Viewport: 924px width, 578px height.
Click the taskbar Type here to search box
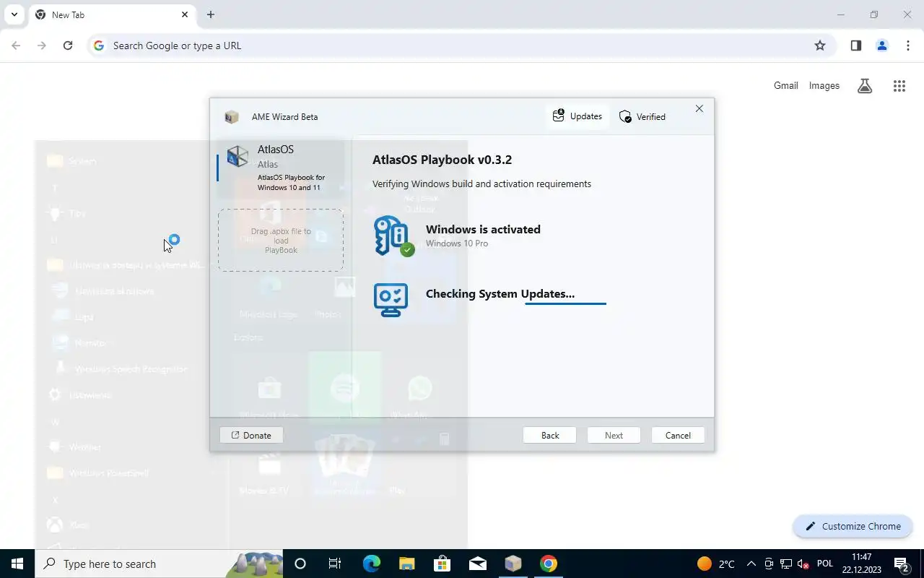tap(159, 564)
